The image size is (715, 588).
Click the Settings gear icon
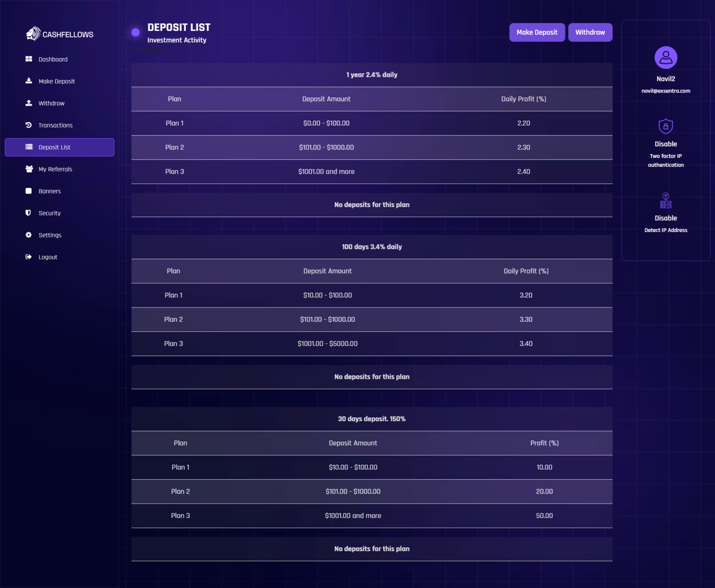click(29, 235)
